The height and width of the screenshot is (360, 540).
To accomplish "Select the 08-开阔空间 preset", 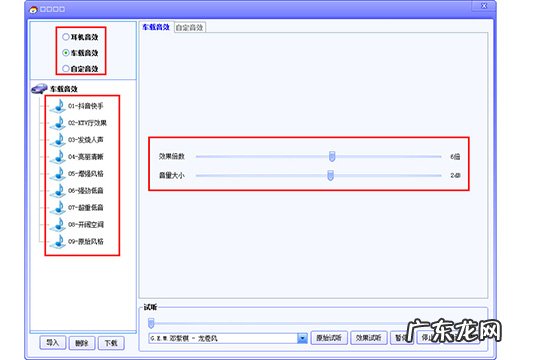I will tap(86, 224).
